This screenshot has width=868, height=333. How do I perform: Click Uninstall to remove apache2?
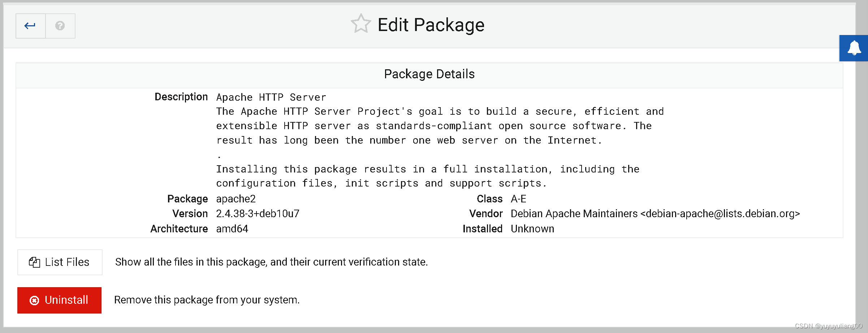click(59, 300)
